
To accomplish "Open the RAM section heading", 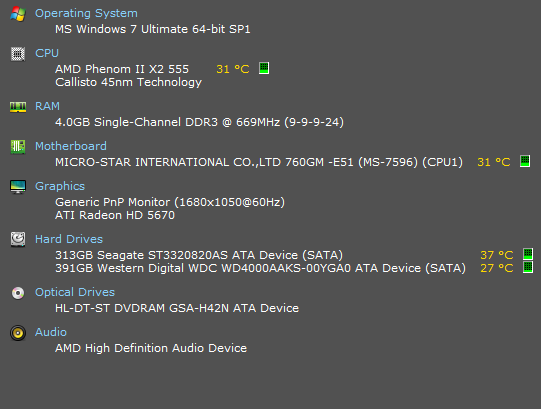I will click(48, 106).
